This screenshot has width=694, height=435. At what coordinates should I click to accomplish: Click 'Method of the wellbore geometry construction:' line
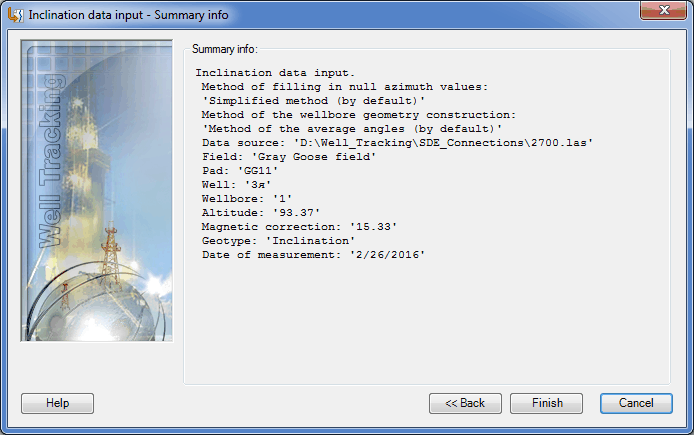coord(359,115)
